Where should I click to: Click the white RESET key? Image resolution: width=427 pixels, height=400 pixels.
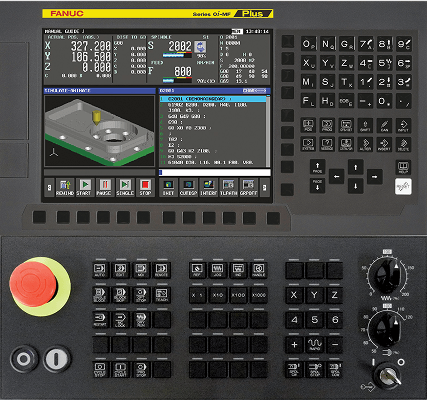coord(403,187)
